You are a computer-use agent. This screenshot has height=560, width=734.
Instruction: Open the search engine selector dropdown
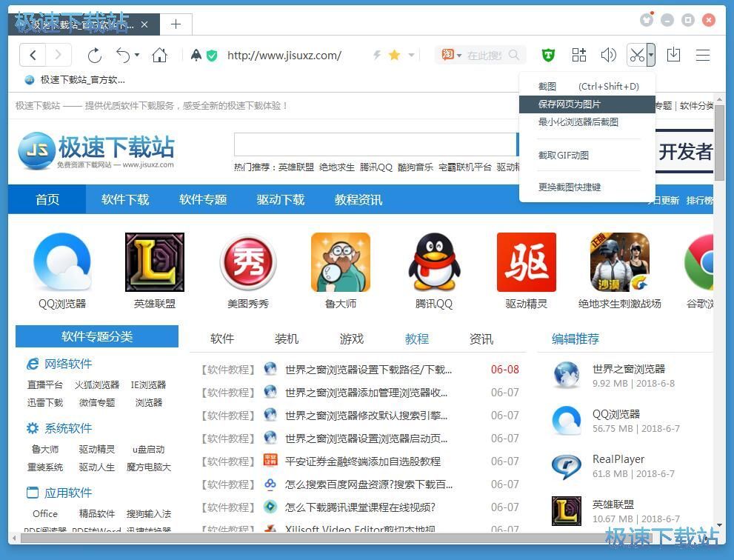click(451, 55)
